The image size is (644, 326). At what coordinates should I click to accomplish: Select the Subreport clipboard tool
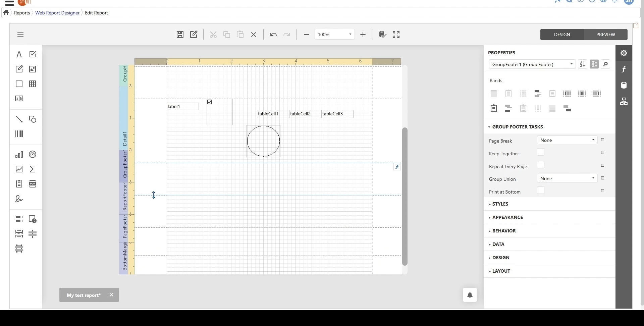click(19, 184)
